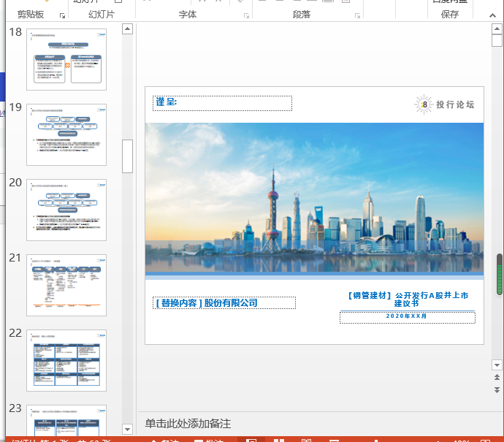Screen dimensions: 504x442
Task: Click the thumbnail pane scroll-up arrow
Action: click(128, 29)
